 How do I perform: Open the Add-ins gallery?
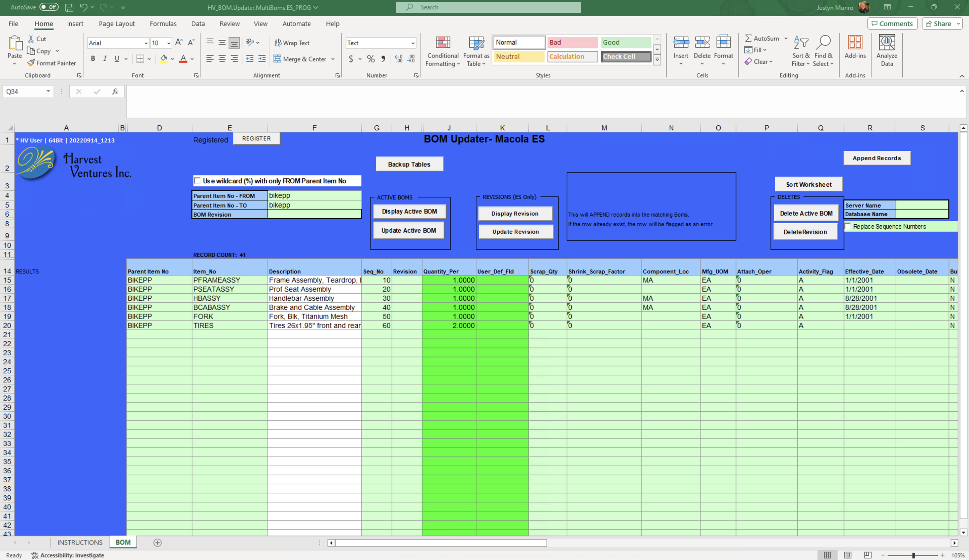(855, 47)
